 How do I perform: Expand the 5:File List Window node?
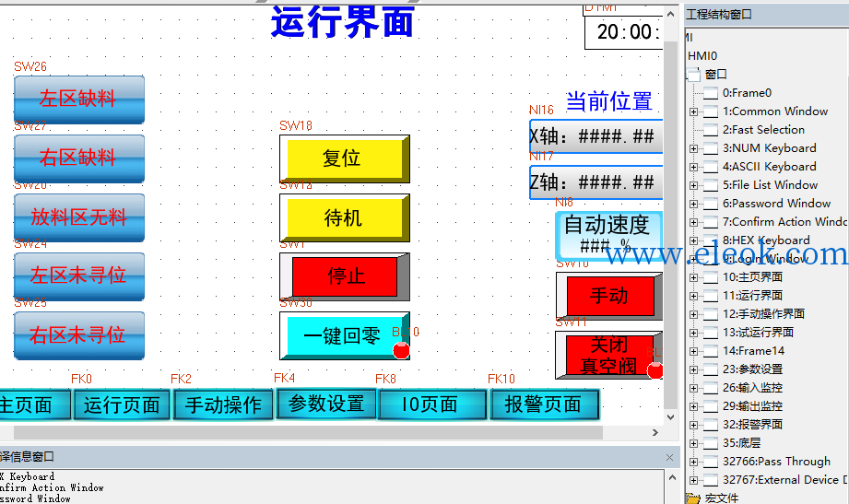tap(693, 185)
